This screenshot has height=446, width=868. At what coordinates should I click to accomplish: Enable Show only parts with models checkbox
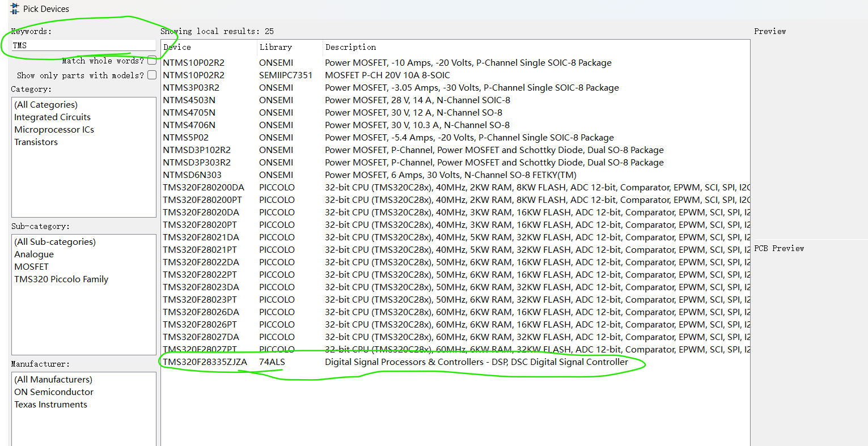click(x=152, y=75)
